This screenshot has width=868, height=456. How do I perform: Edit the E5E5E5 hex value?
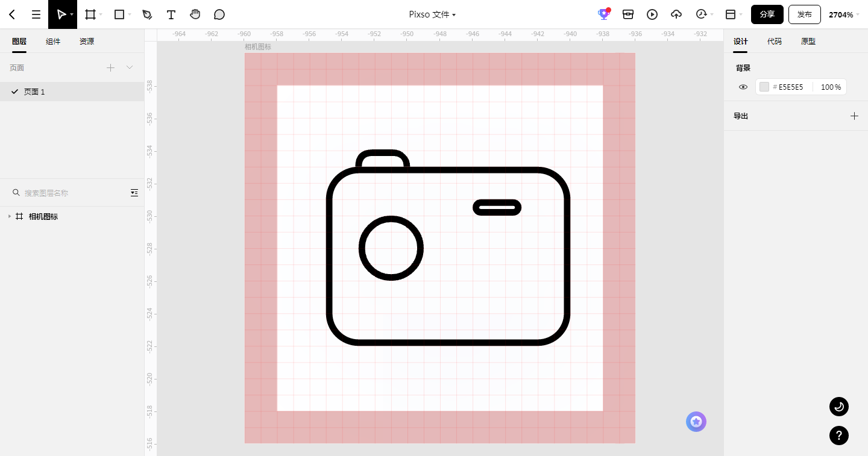(x=790, y=87)
